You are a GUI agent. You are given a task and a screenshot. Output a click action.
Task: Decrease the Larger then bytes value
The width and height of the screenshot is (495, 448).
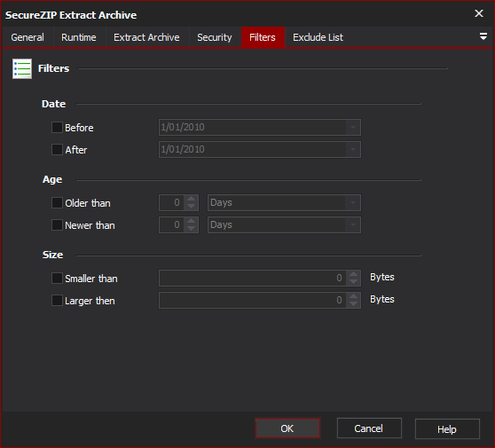(353, 303)
